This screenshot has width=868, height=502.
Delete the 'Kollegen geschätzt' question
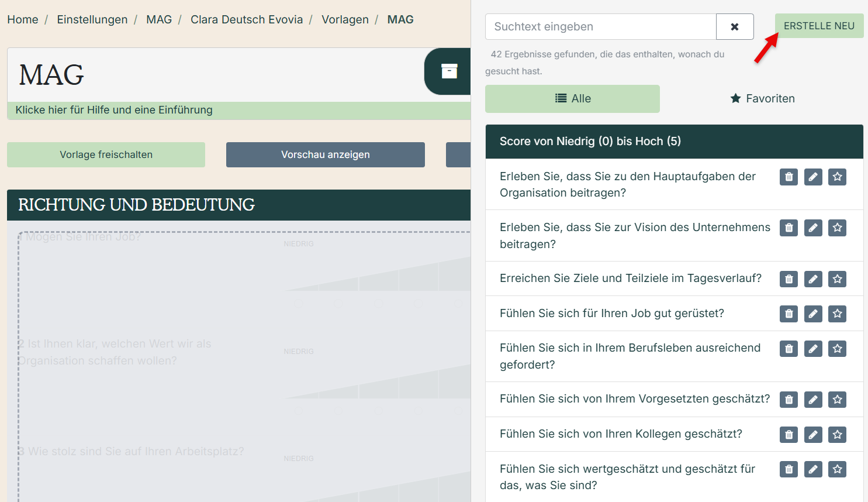(x=789, y=435)
